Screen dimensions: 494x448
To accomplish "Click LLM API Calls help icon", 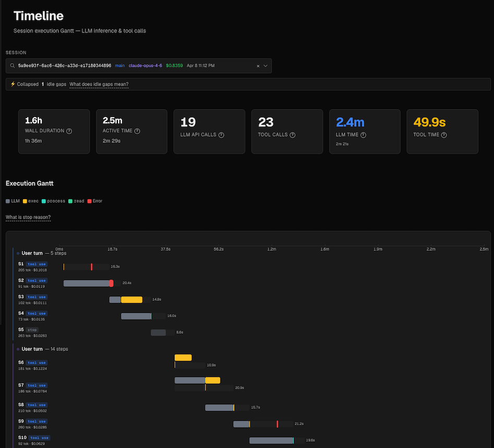I will pyautogui.click(x=222, y=135).
